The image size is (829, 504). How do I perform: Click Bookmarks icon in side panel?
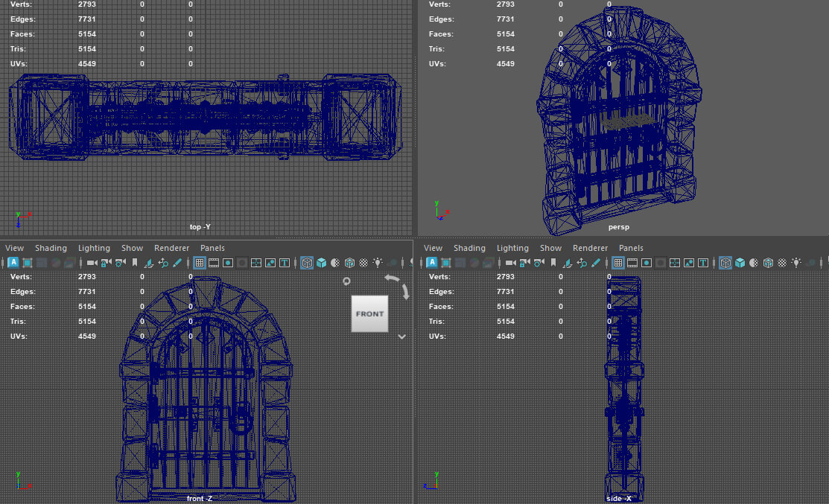click(x=553, y=263)
